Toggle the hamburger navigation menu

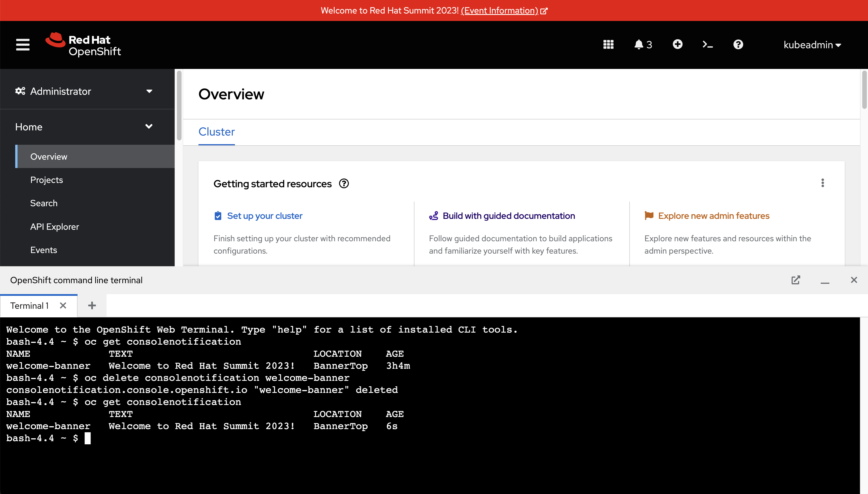pos(23,45)
